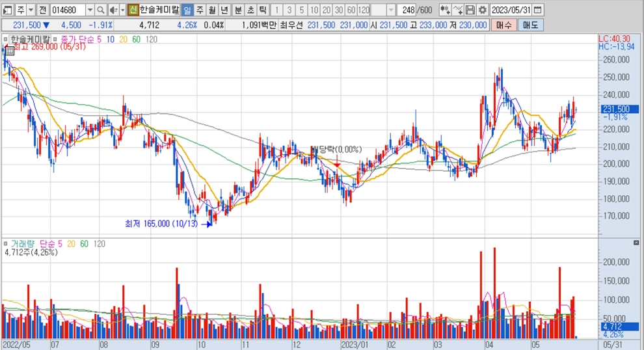Select the 3 interval button
The width and height of the screenshot is (644, 350).
pyautogui.click(x=289, y=10)
